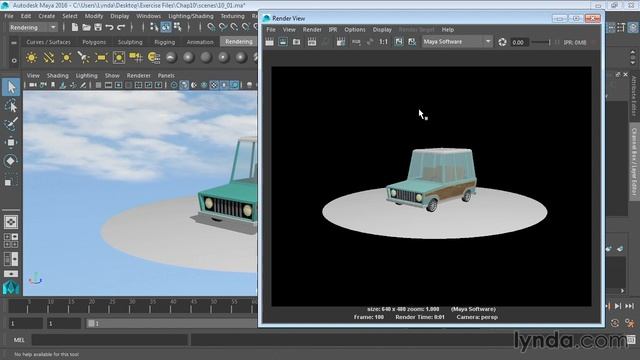Click the MEL command line input field
640x360 pixels.
(110, 340)
